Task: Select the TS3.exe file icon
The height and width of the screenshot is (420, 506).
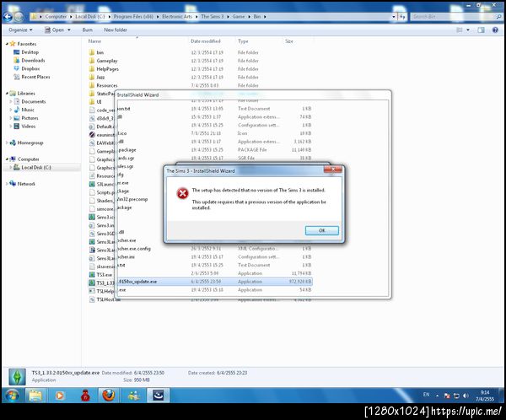Action: pos(92,275)
